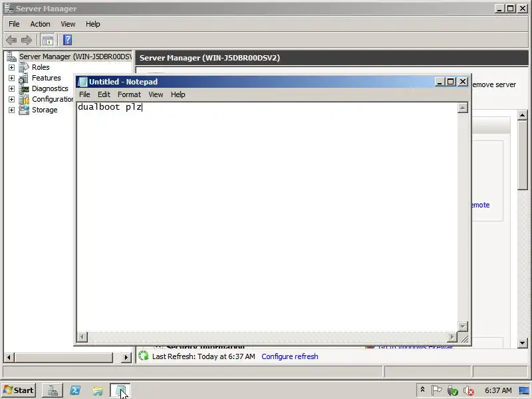Click the "Untitled - Notepad" title bar
Viewport: 532px width, 399px height.
coord(255,82)
